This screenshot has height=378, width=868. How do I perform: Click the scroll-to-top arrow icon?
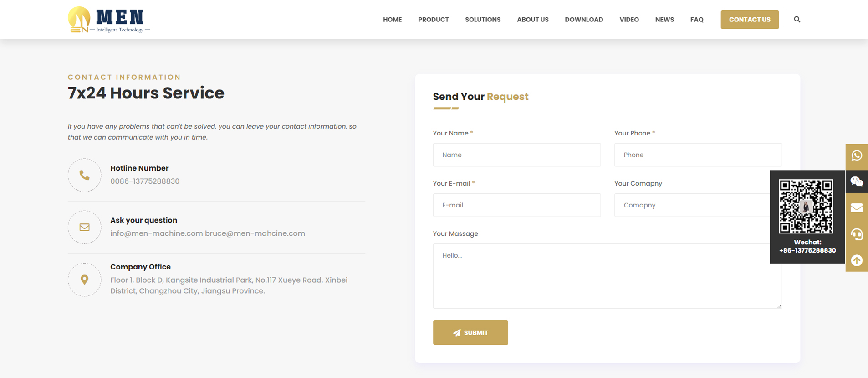857,260
